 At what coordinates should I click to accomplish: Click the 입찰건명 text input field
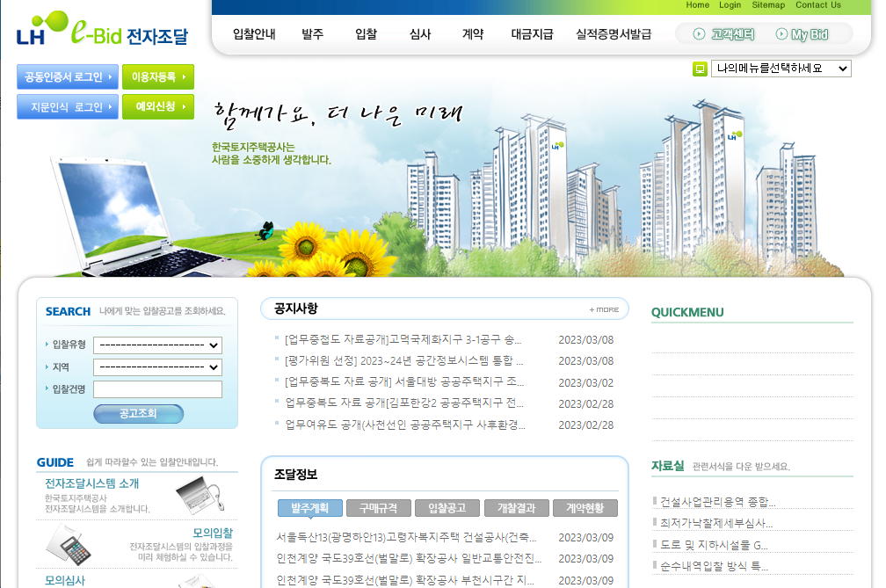[157, 389]
